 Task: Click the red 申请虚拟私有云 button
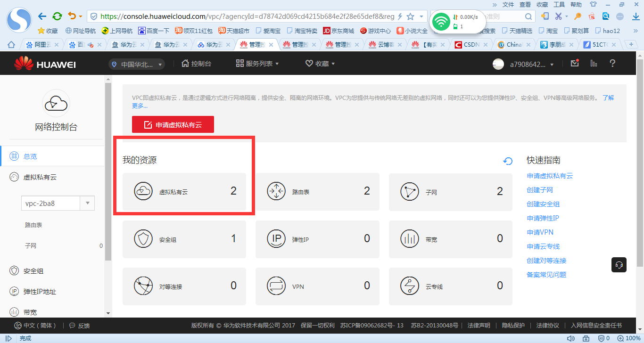[173, 124]
